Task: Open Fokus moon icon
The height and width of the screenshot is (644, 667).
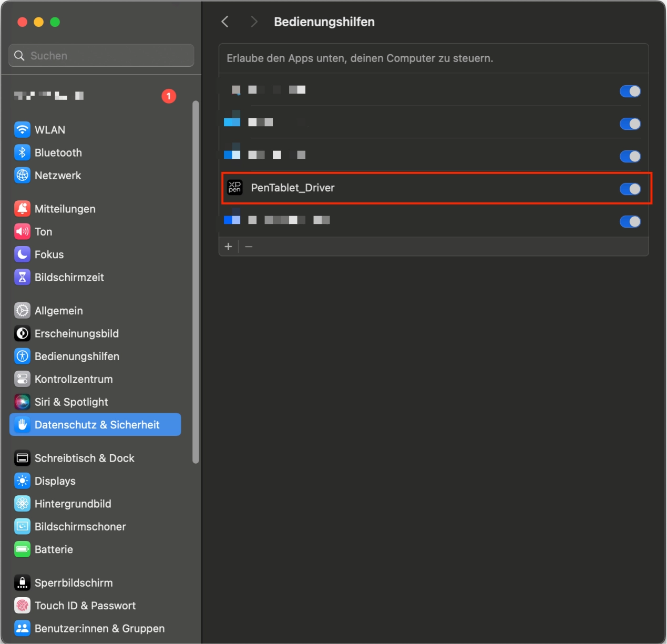Action: 22,254
